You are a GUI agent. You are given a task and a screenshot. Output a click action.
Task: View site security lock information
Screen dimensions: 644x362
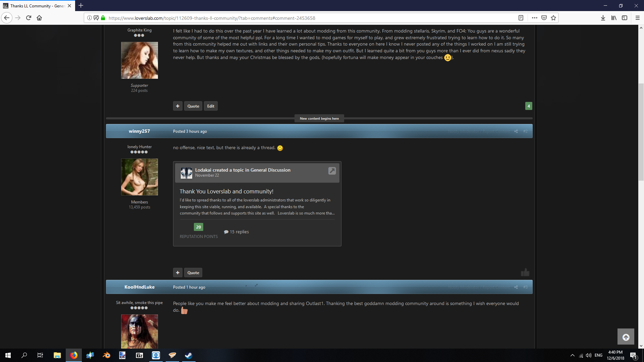103,18
